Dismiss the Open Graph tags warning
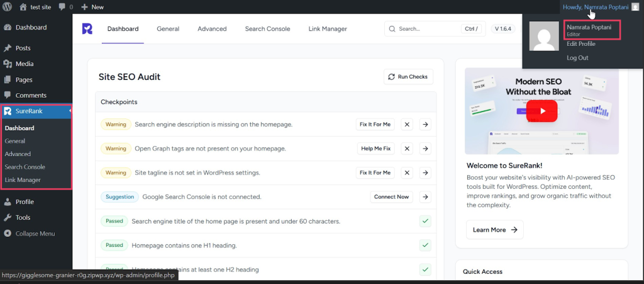The width and height of the screenshot is (644, 284). click(x=407, y=149)
